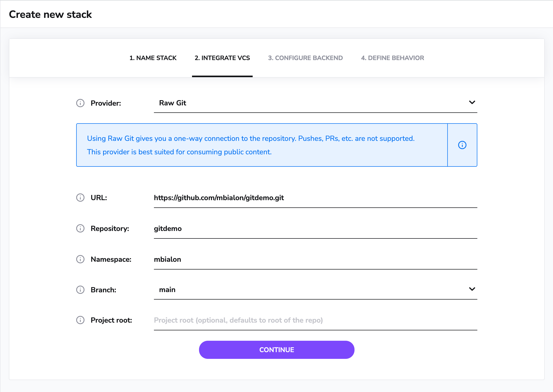Switch to Configure Backend step tab
The height and width of the screenshot is (392, 553).
(x=305, y=58)
